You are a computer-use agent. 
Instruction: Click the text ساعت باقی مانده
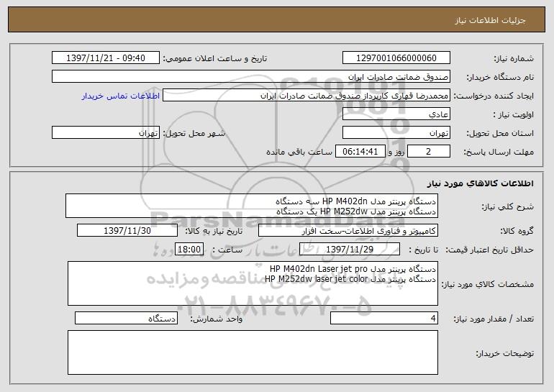299,152
